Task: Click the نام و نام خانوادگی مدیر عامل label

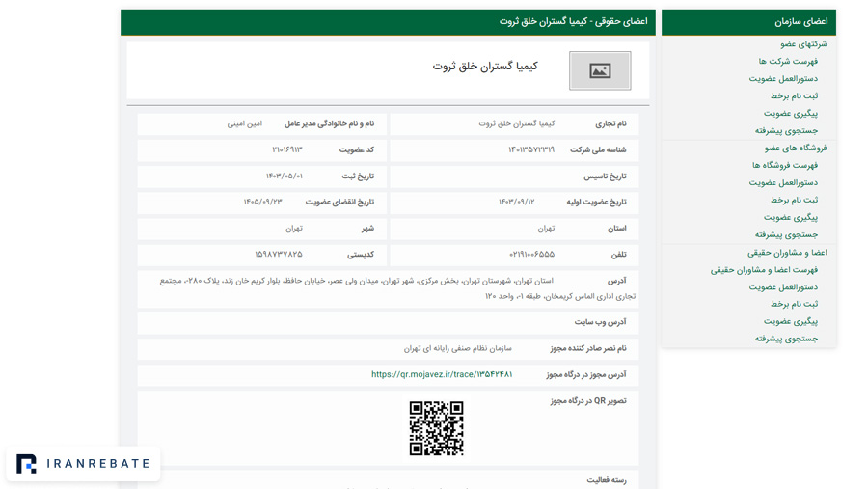Action: 330,124
